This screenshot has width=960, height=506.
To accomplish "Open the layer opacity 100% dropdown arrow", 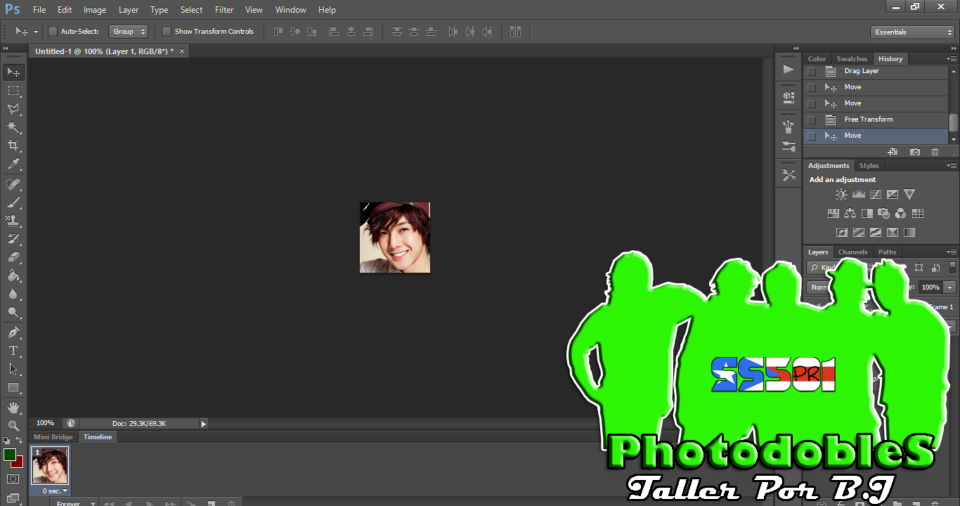I will point(950,287).
